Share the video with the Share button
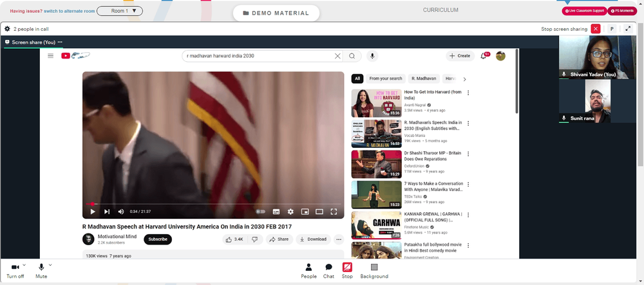Screen dimensions: 644x285 coord(279,239)
